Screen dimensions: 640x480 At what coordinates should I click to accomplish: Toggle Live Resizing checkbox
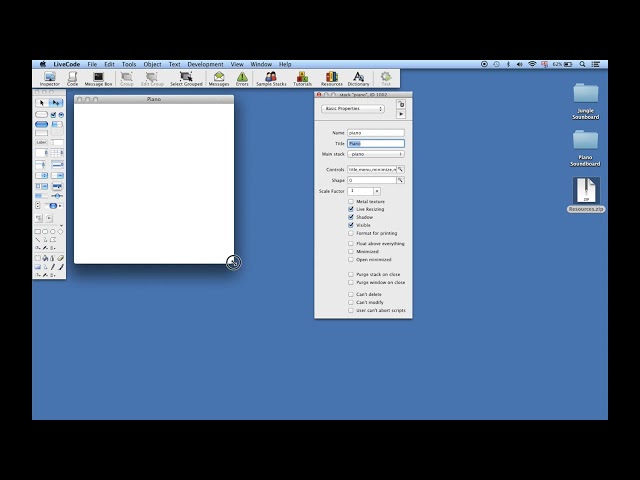351,209
